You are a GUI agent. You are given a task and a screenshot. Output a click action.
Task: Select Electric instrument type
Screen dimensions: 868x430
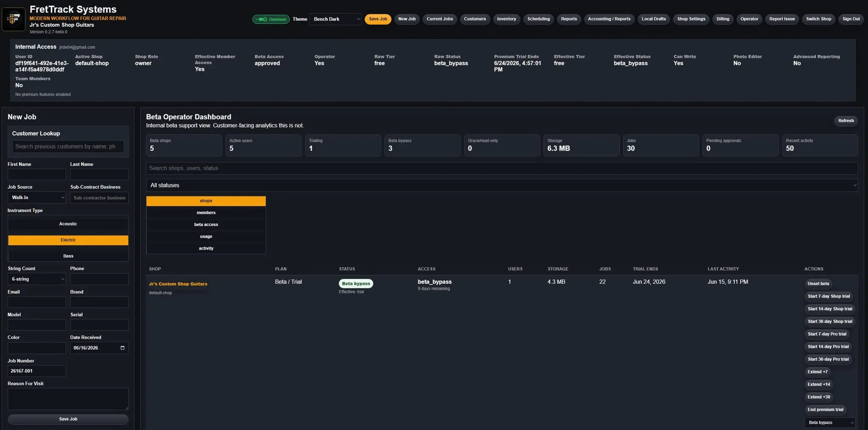click(68, 240)
